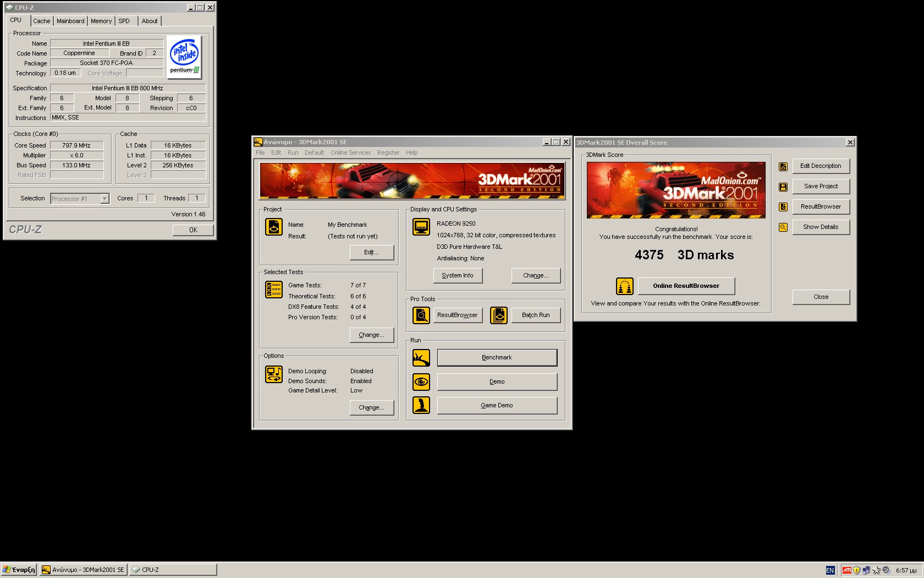Open the Online Services menu
The width and height of the screenshot is (924, 578).
[x=351, y=152]
